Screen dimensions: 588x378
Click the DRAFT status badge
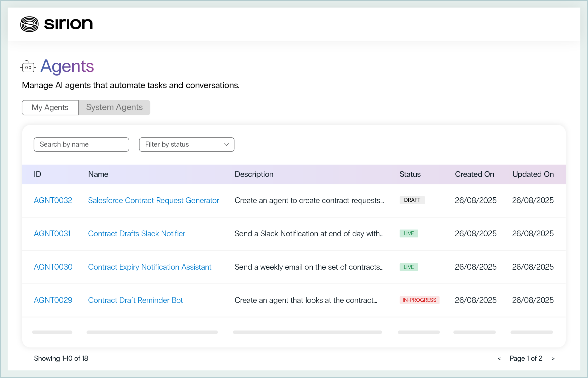point(412,200)
